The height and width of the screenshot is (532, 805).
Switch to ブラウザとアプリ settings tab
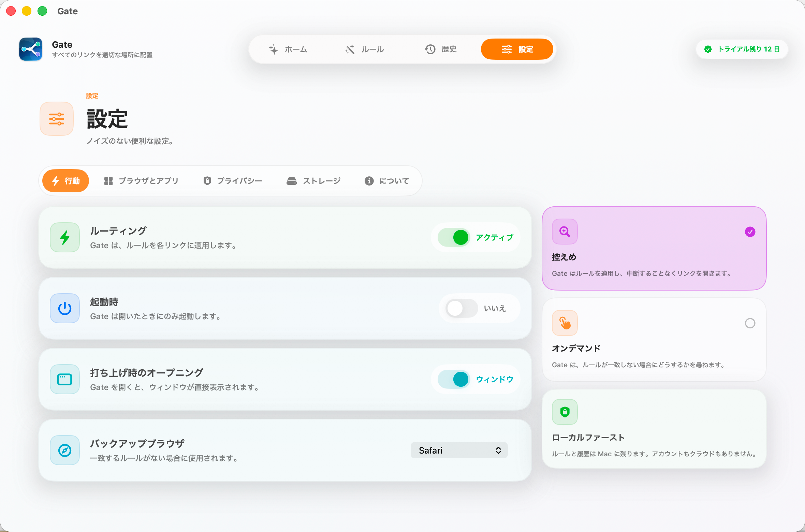point(141,181)
